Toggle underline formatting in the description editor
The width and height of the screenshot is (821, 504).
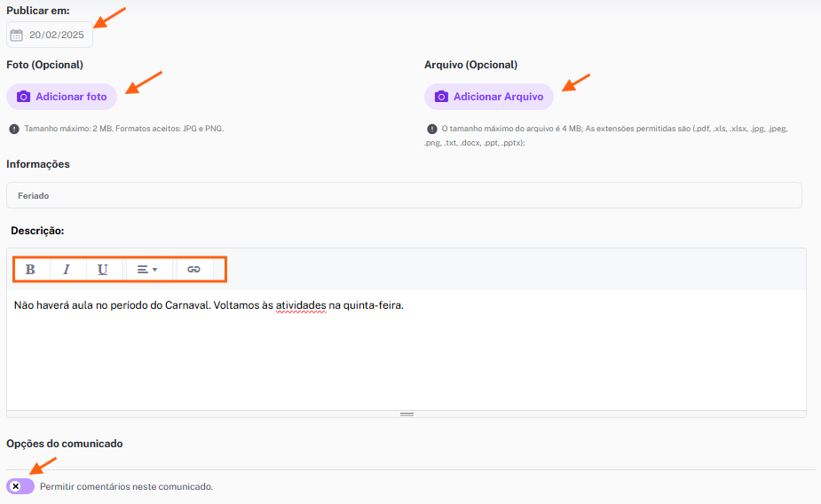[103, 270]
